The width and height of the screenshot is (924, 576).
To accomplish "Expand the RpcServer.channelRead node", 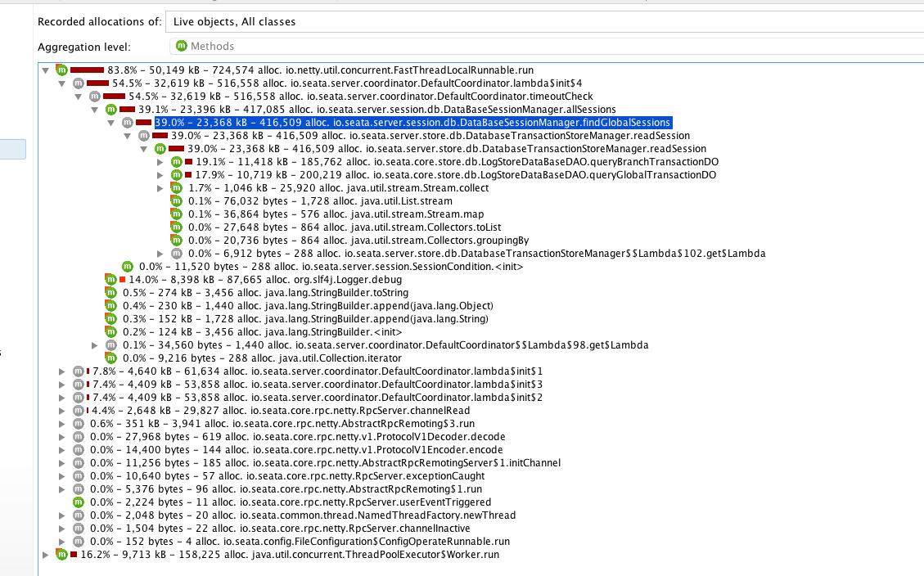I will [x=62, y=411].
